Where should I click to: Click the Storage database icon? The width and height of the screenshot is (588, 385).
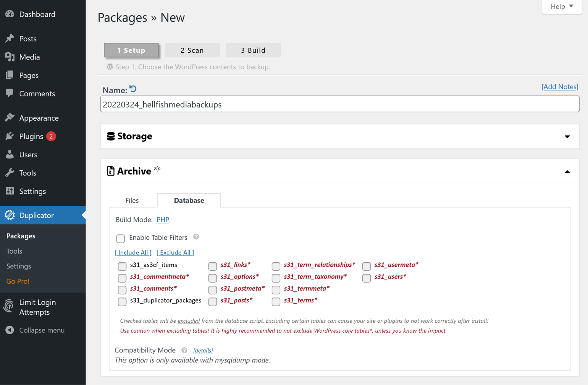(111, 136)
